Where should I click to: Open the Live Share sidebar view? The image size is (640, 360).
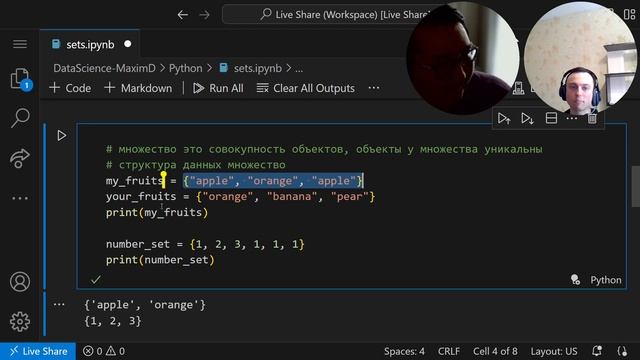tap(20, 158)
